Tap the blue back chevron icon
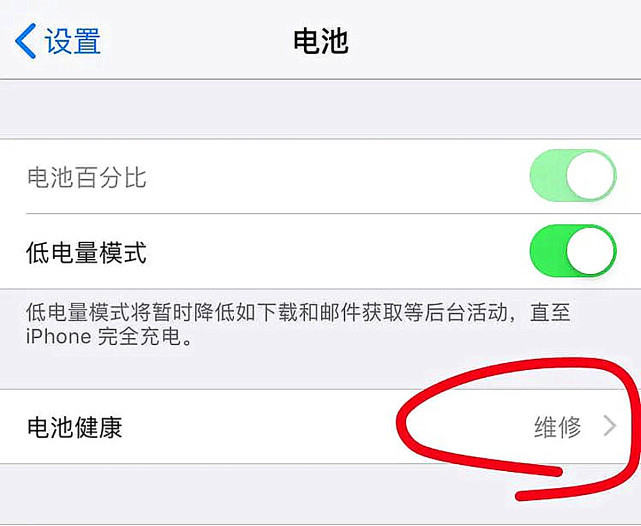The image size is (641, 526). pyautogui.click(x=25, y=41)
